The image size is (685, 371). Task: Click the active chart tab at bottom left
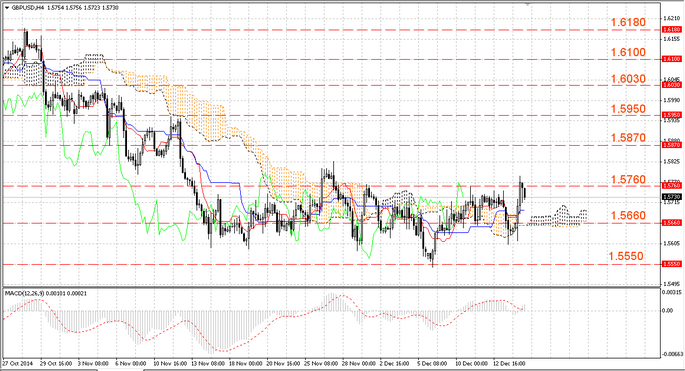pyautogui.click(x=120, y=370)
